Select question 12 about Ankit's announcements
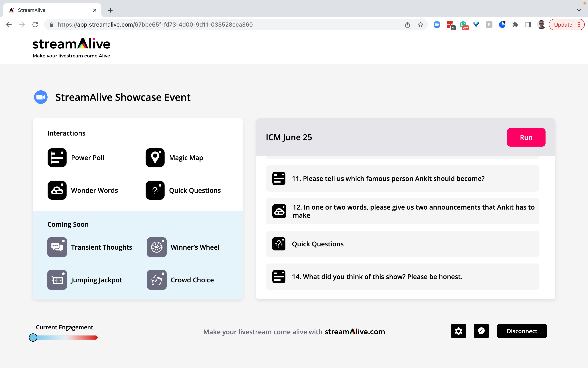The image size is (588, 368). coord(402,211)
